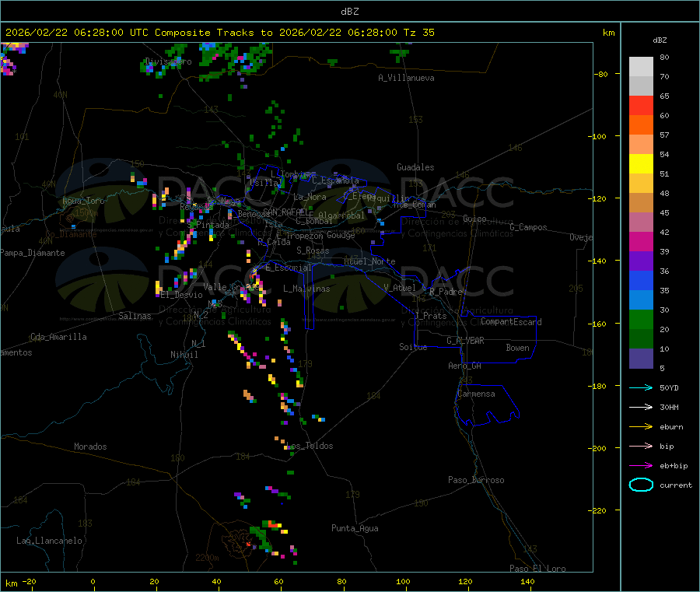Image resolution: width=700 pixels, height=592 pixels.
Task: Click the G_Campos location label
Action: tap(528, 227)
